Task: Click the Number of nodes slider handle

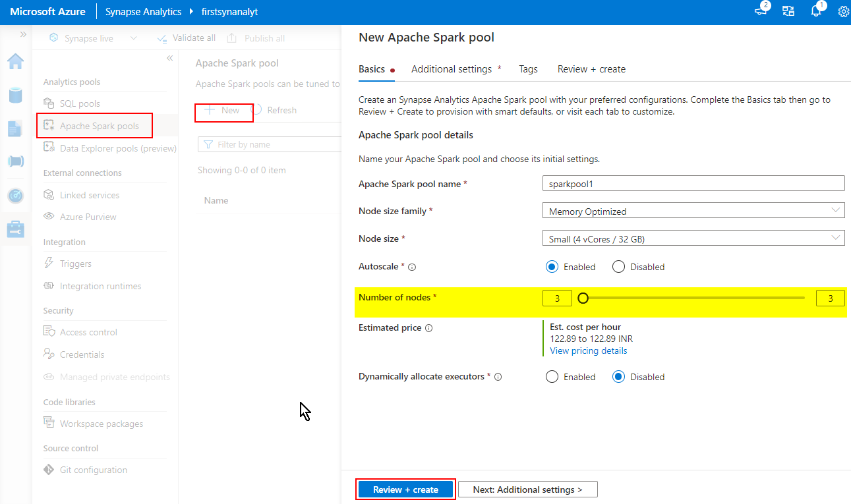Action: [x=583, y=298]
